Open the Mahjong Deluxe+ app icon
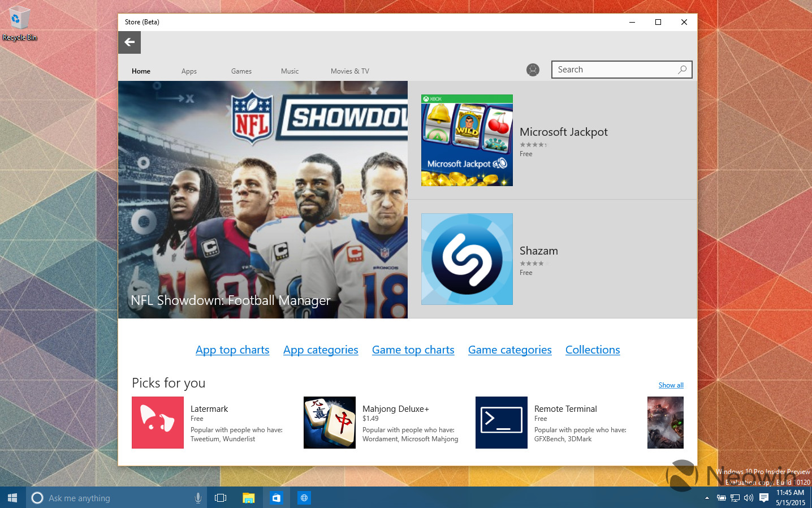Screen dimensions: 812x508 330,423
